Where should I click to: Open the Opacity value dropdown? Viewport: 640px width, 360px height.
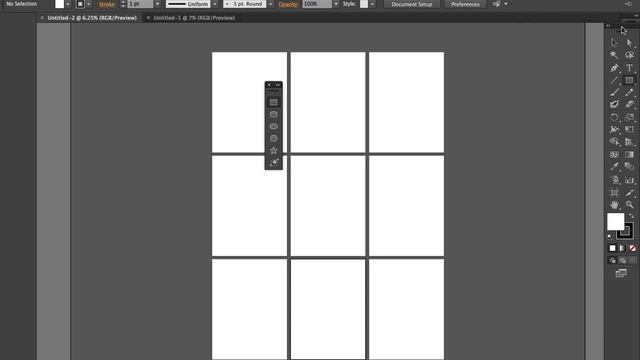(336, 4)
